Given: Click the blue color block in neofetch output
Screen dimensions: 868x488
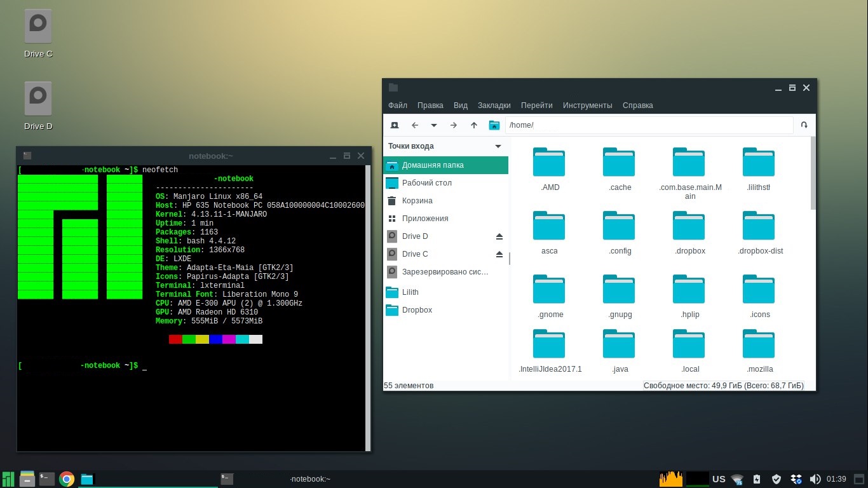Looking at the screenshot, I should click(215, 339).
